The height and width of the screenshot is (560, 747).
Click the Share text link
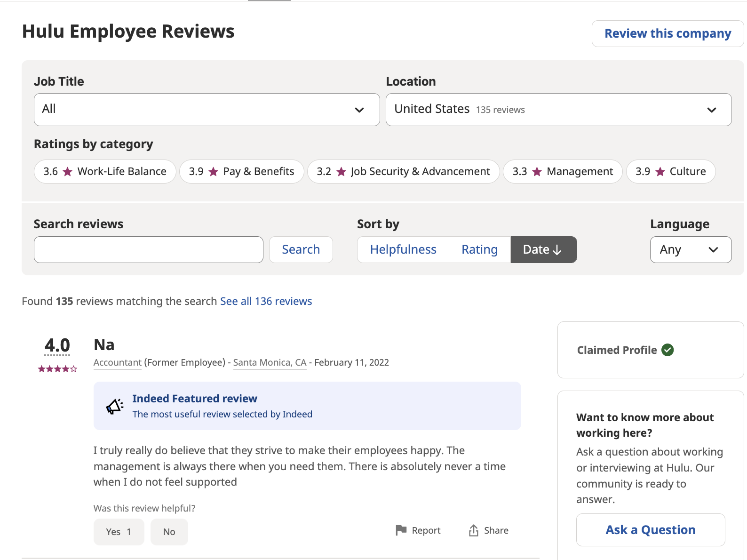[x=496, y=530]
